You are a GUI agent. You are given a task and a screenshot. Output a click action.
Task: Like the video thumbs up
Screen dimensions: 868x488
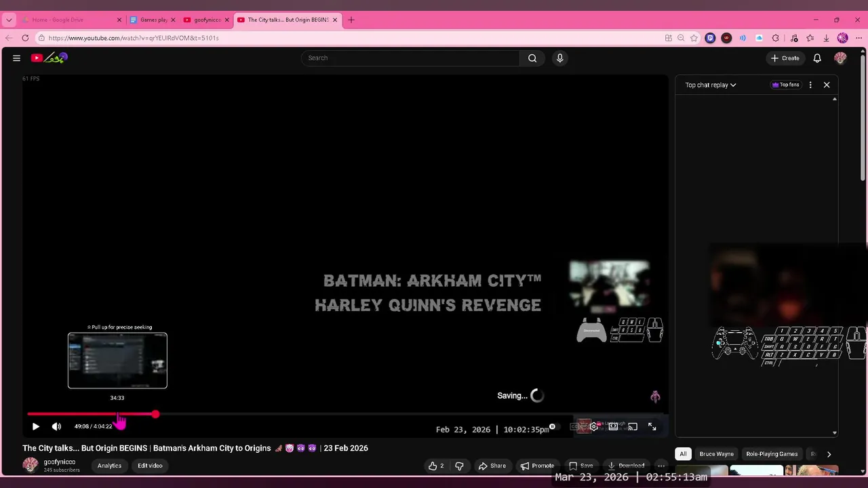point(436,466)
